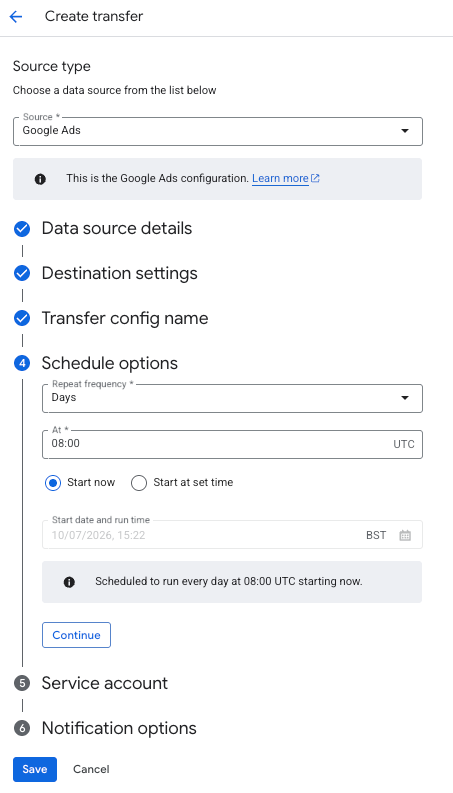This screenshot has height=793, width=453.
Task: Open the calendar picker icon
Action: coord(405,536)
